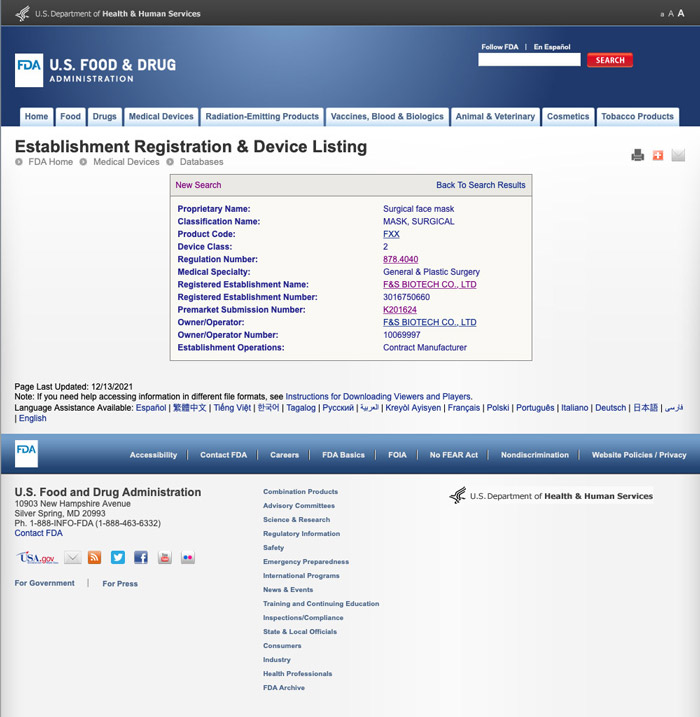Open product code FXX link
The image size is (700, 717).
point(391,234)
